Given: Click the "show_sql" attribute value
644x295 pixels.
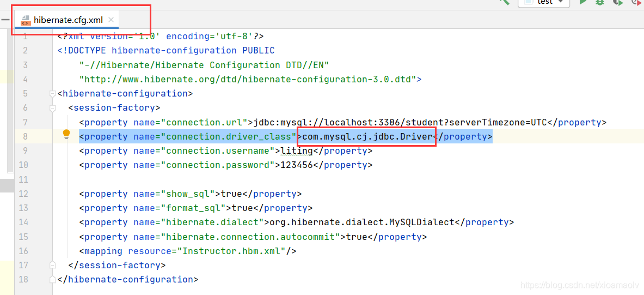Looking at the screenshot, I should coord(188,194).
